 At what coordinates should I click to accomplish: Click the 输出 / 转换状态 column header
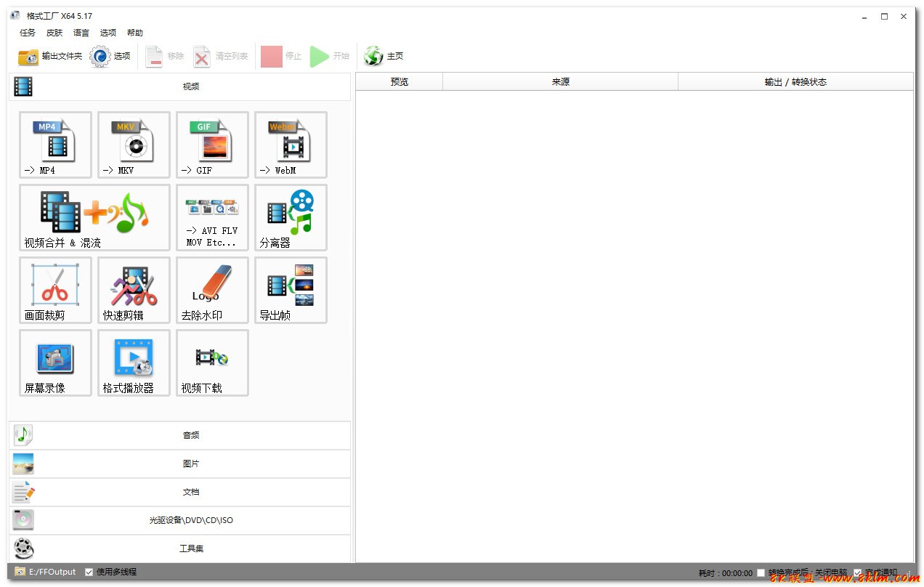coord(795,82)
